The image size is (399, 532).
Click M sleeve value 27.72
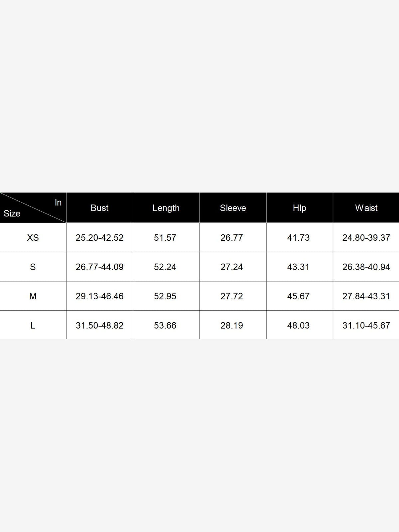pos(232,296)
